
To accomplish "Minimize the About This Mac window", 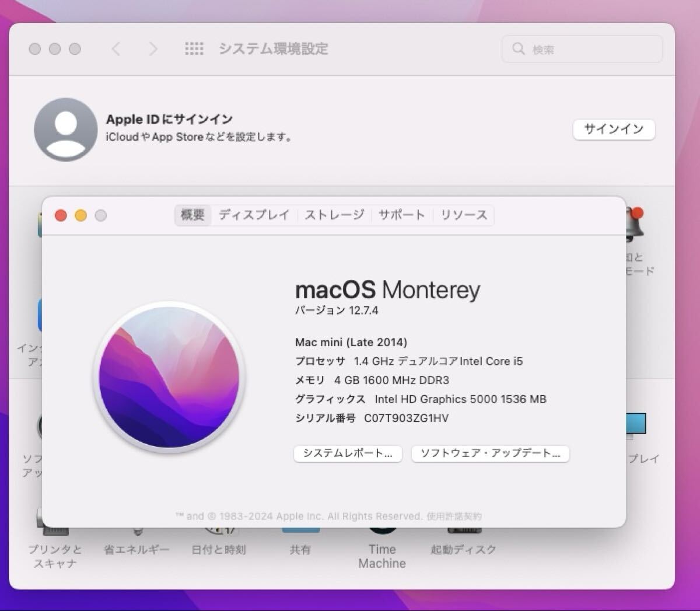I will coord(80,215).
